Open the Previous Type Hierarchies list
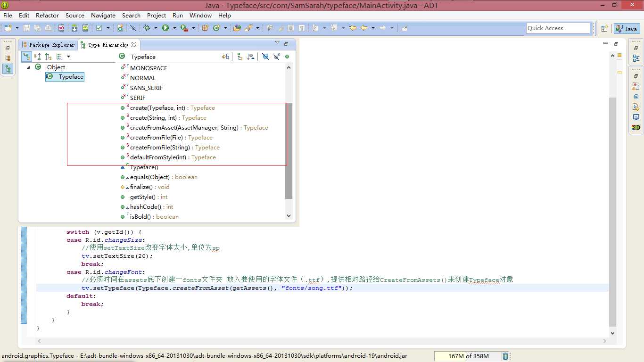The image size is (644, 362). (x=59, y=57)
